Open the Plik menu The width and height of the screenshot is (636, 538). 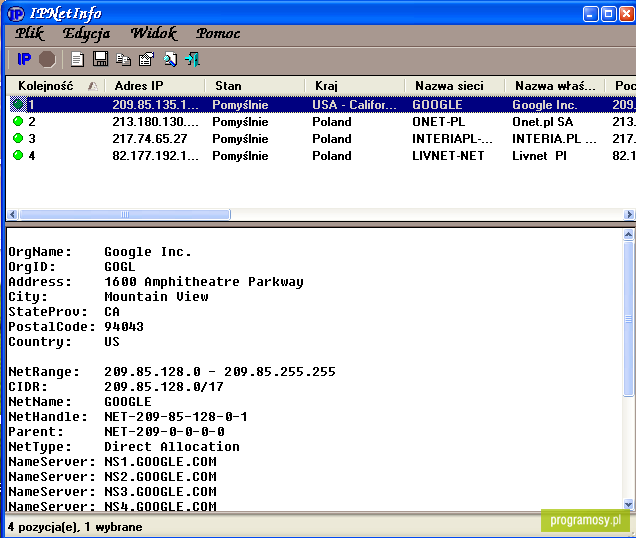[30, 34]
